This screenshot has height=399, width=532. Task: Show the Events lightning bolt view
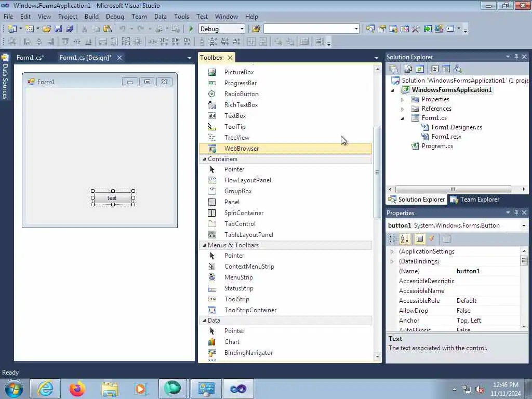[x=432, y=239]
